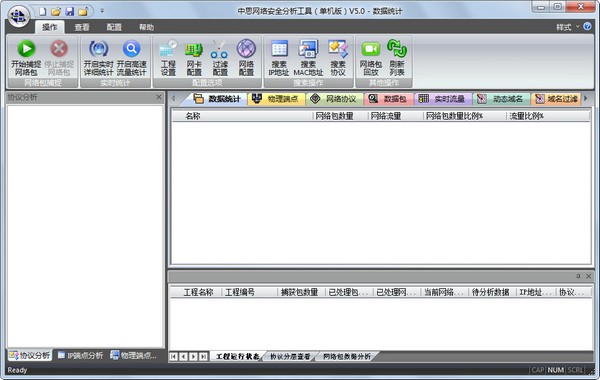Click the 工程编号 column header
600x380 pixels.
point(250,292)
